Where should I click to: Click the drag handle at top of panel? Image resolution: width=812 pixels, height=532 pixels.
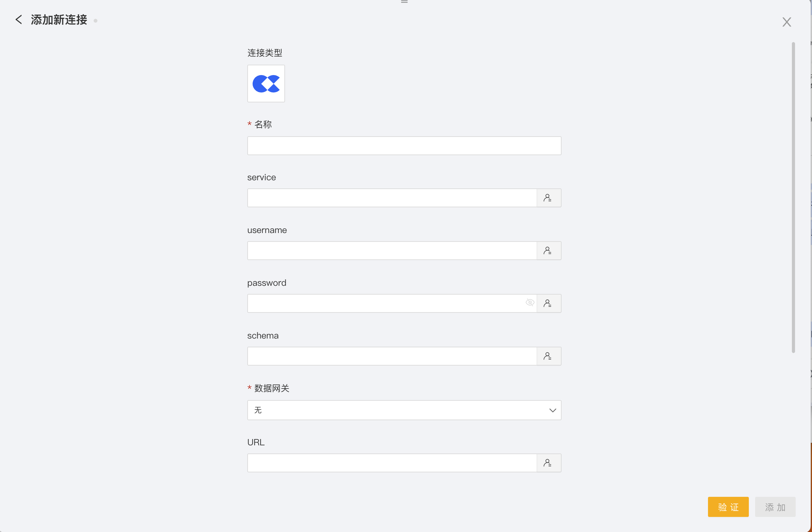pyautogui.click(x=404, y=2)
